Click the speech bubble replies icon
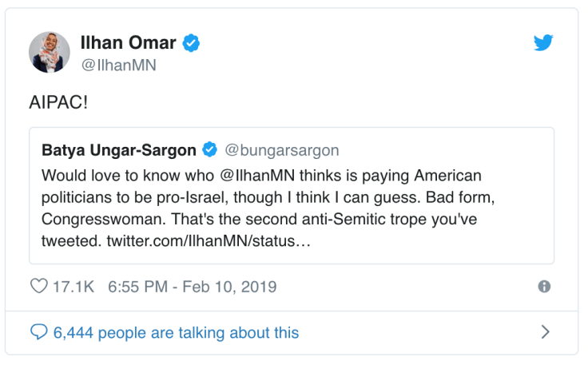Image resolution: width=588 pixels, height=365 pixels. [39, 332]
